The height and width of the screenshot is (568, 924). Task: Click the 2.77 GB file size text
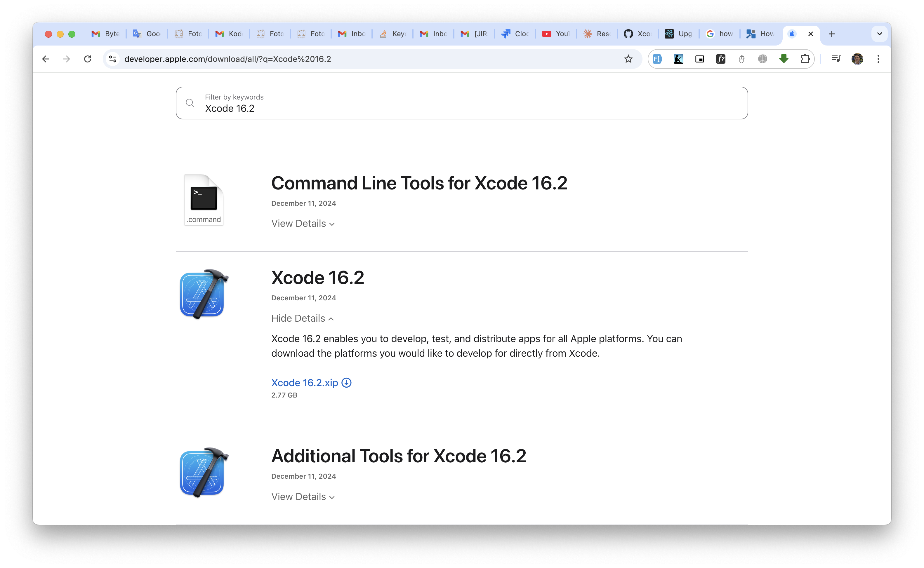284,395
